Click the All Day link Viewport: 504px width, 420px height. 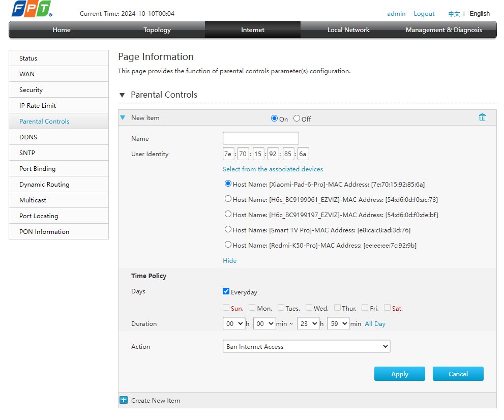(375, 323)
